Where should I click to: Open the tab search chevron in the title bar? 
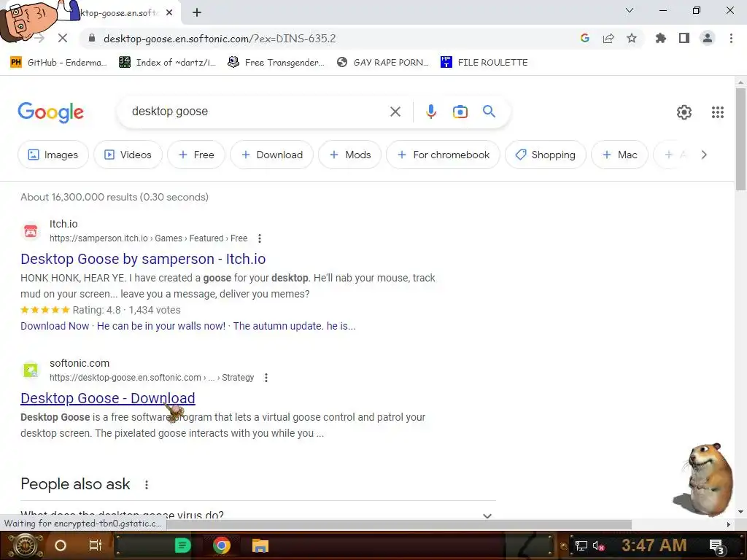[x=630, y=10]
